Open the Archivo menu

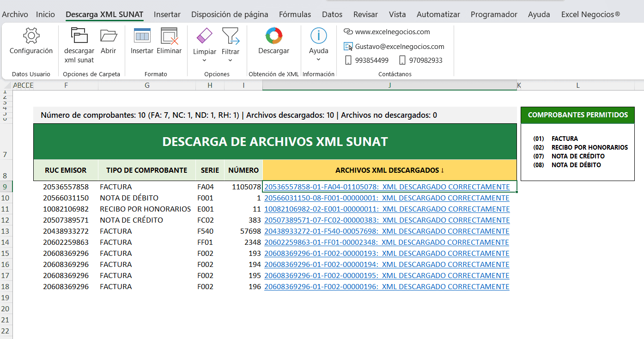pos(15,14)
